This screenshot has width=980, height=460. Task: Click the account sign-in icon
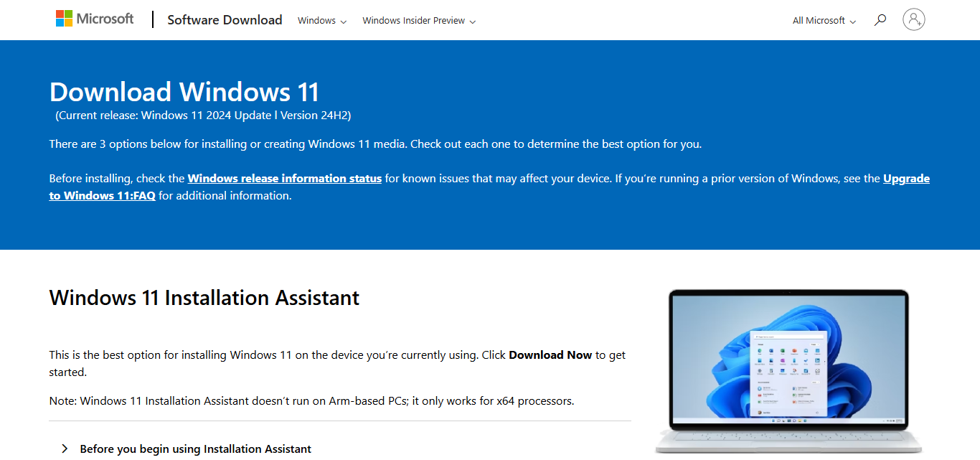pyautogui.click(x=914, y=19)
